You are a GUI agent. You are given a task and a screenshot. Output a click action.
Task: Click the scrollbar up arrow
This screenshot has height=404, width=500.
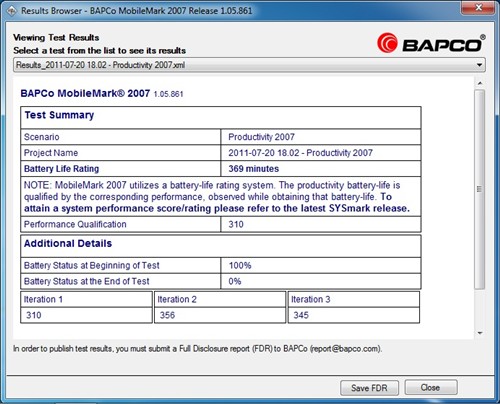480,83
